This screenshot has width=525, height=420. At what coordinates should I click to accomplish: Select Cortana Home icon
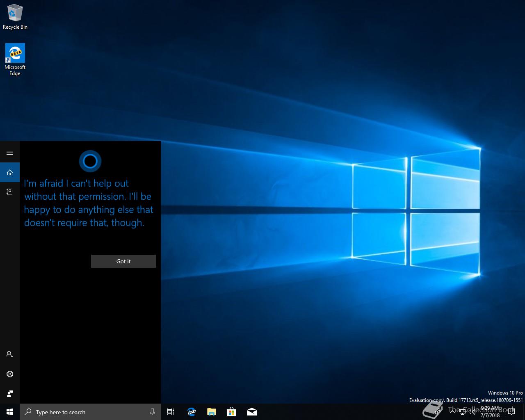coord(10,172)
